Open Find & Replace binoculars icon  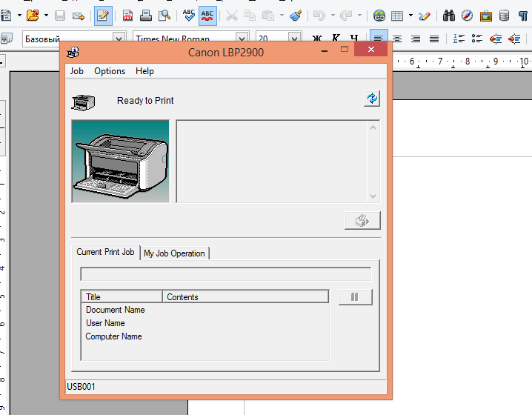448,16
